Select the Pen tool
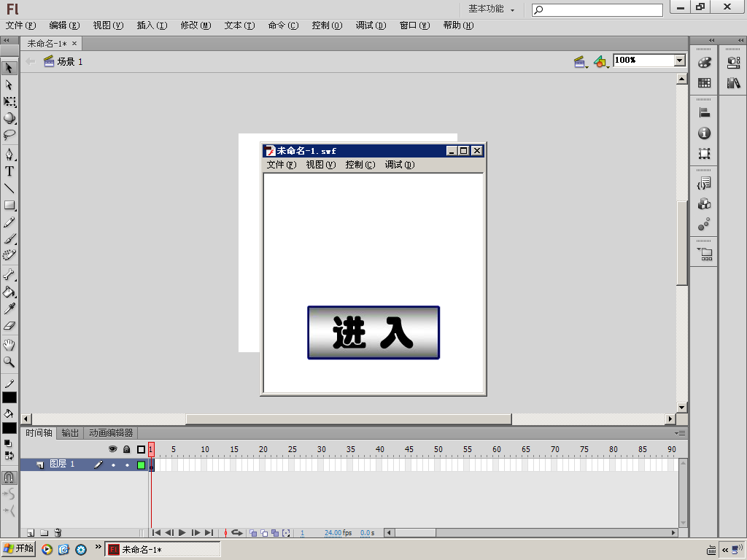The image size is (747, 560). 9,155
